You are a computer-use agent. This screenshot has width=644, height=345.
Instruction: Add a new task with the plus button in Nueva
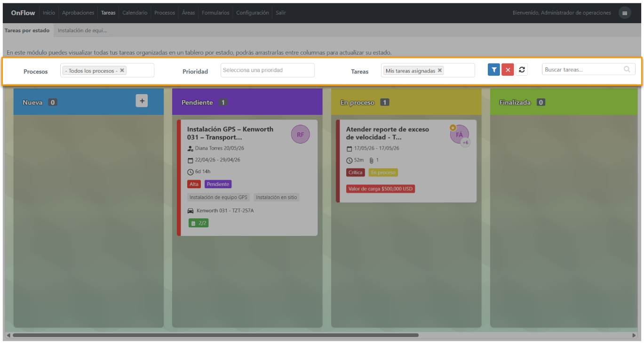click(142, 100)
